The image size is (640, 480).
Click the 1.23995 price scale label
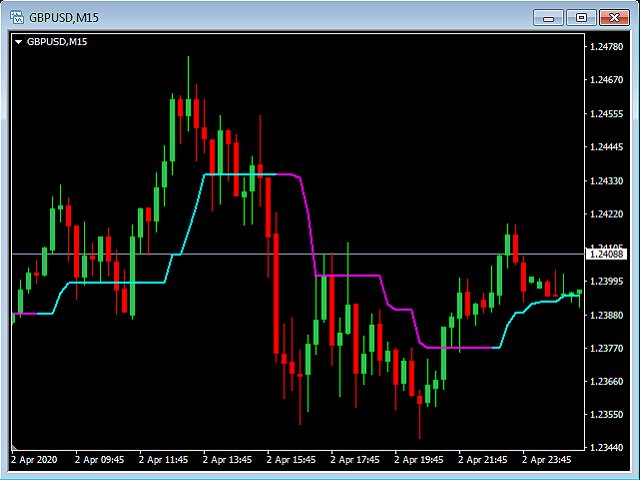(x=607, y=282)
